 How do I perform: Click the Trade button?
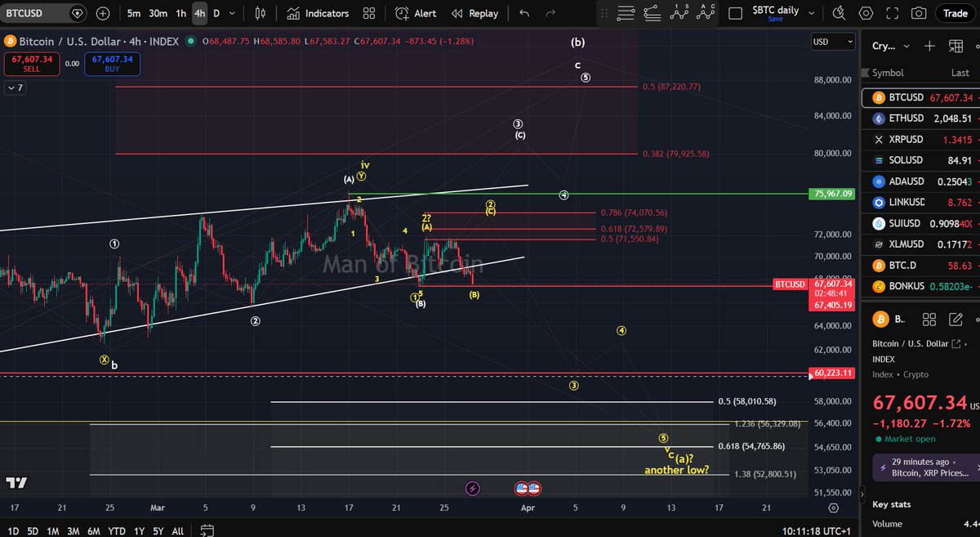(955, 14)
